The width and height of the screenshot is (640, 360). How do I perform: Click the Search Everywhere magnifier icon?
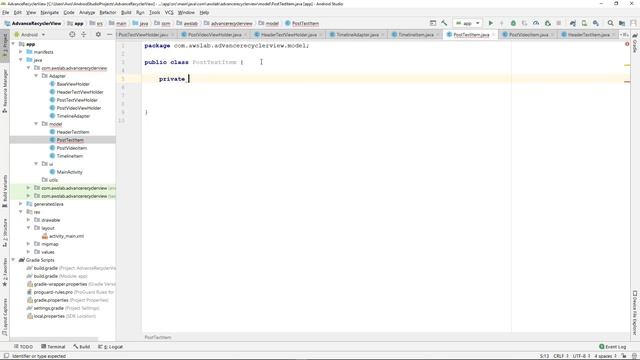pos(610,23)
